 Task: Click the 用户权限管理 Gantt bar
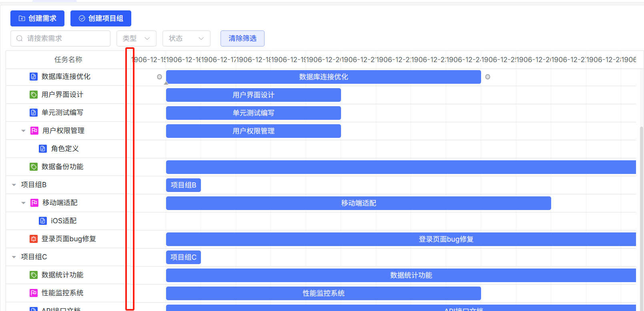[x=253, y=131]
